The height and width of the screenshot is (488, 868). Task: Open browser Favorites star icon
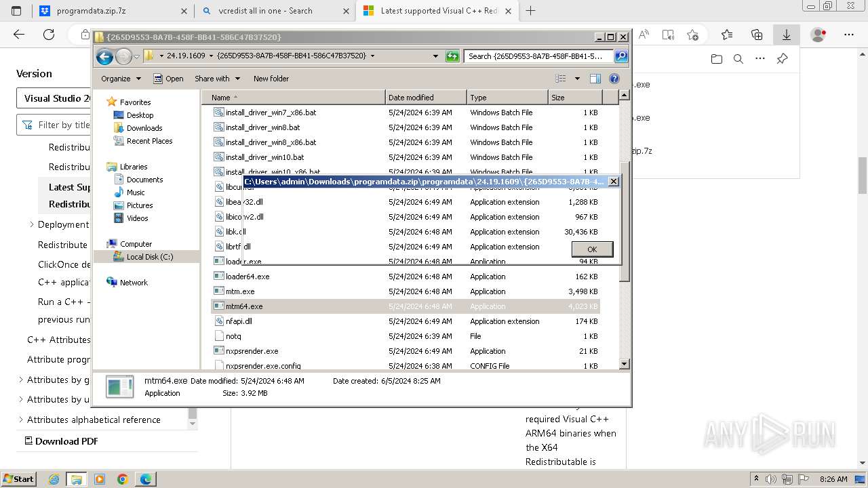point(727,35)
